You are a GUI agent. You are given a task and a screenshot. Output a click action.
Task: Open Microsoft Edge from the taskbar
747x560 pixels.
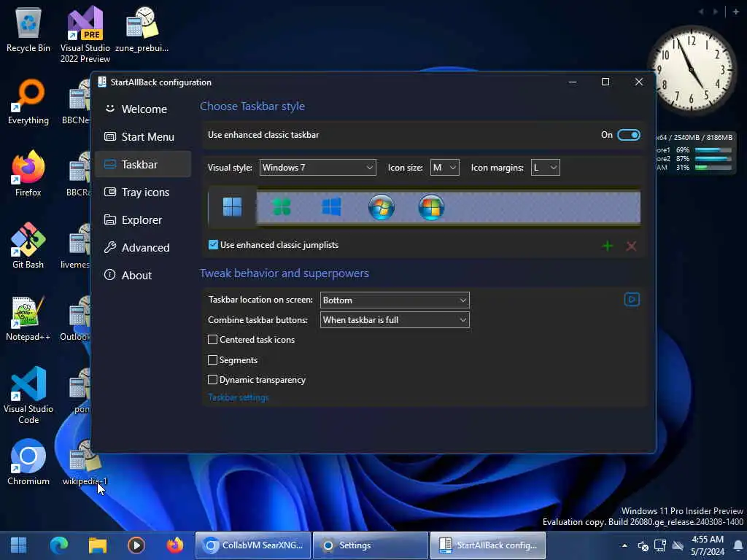pyautogui.click(x=59, y=545)
